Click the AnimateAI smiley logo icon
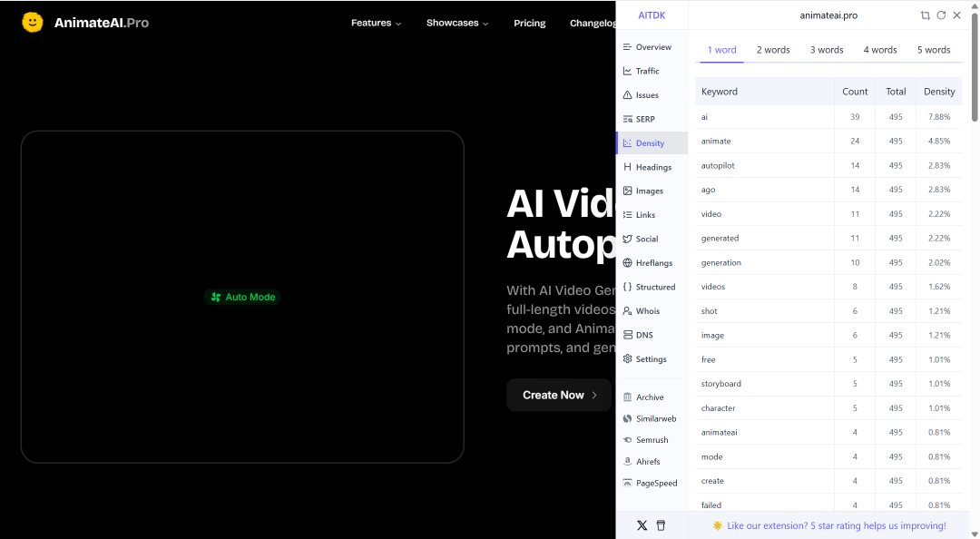The height and width of the screenshot is (539, 980). click(33, 23)
